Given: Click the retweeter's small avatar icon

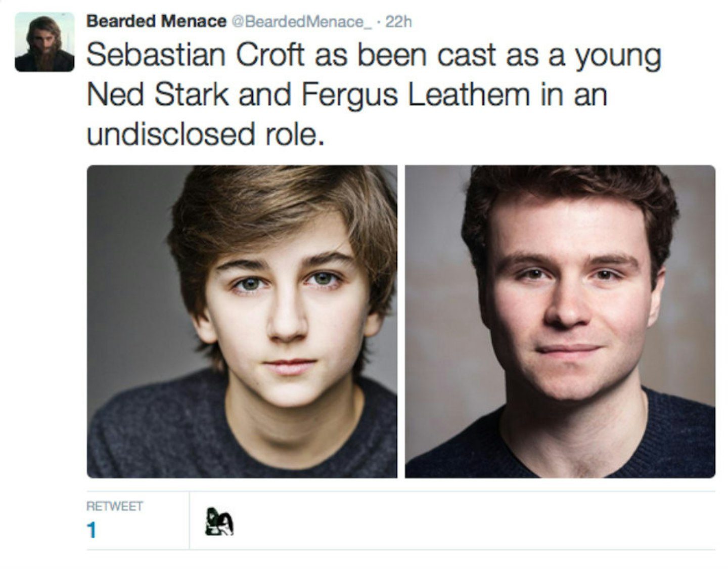Looking at the screenshot, I should pos(219,522).
